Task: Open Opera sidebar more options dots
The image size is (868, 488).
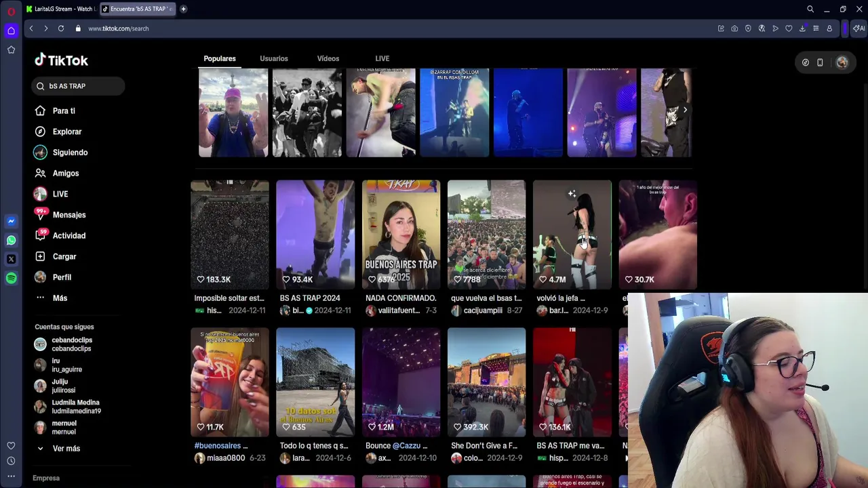Action: pyautogui.click(x=11, y=476)
